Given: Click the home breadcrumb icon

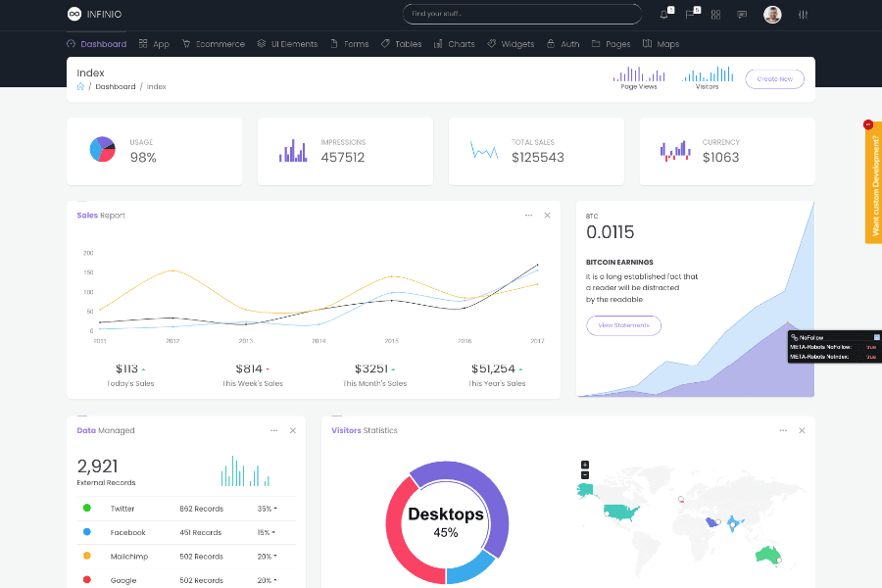Looking at the screenshot, I should coord(79,86).
